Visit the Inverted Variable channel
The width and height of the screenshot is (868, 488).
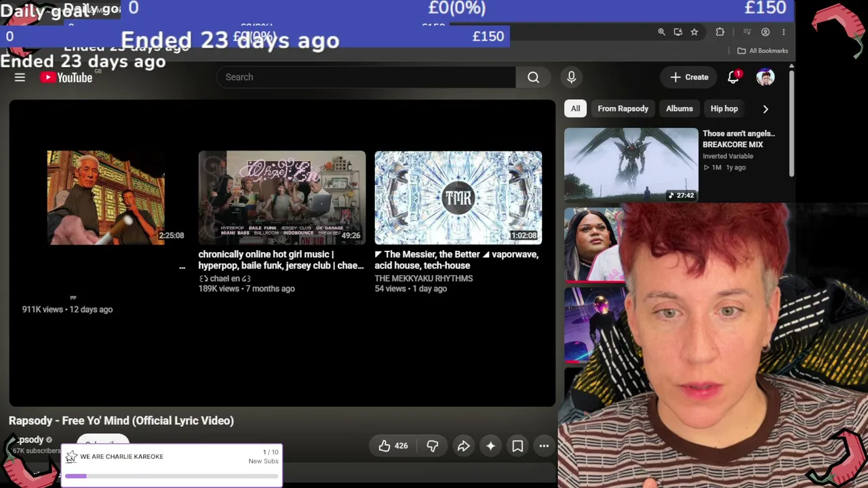(x=728, y=156)
